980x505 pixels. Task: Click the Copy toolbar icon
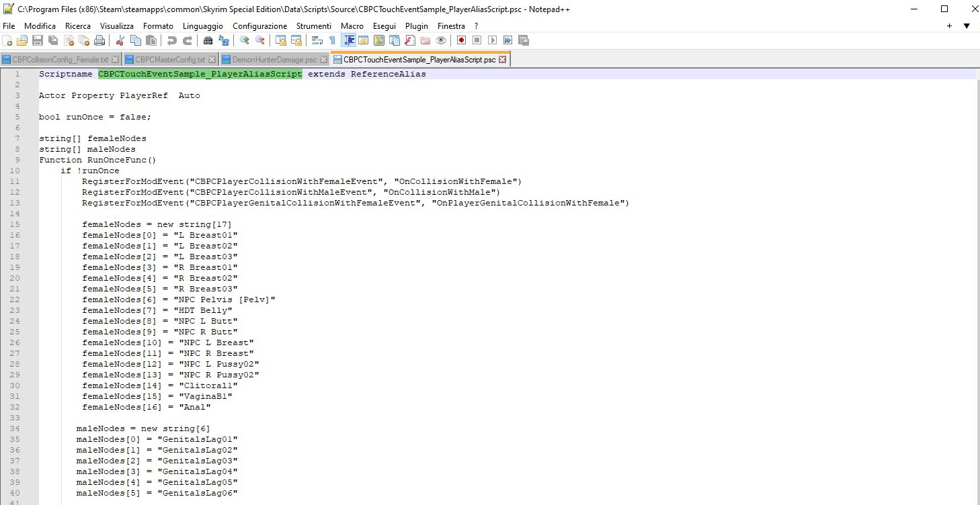point(136,40)
